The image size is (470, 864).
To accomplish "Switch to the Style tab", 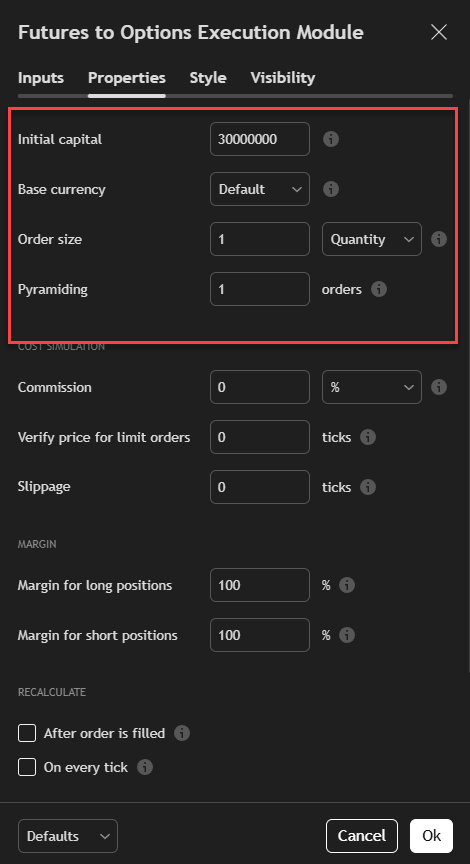I will coord(208,78).
